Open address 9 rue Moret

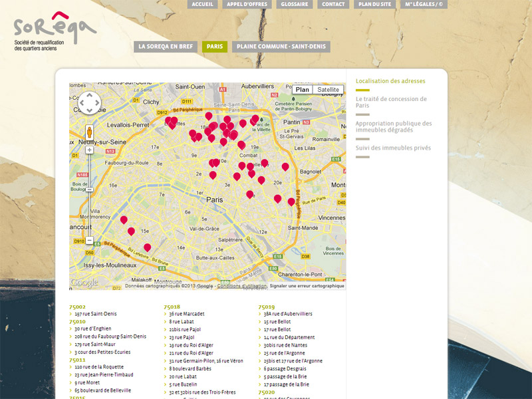click(87, 382)
